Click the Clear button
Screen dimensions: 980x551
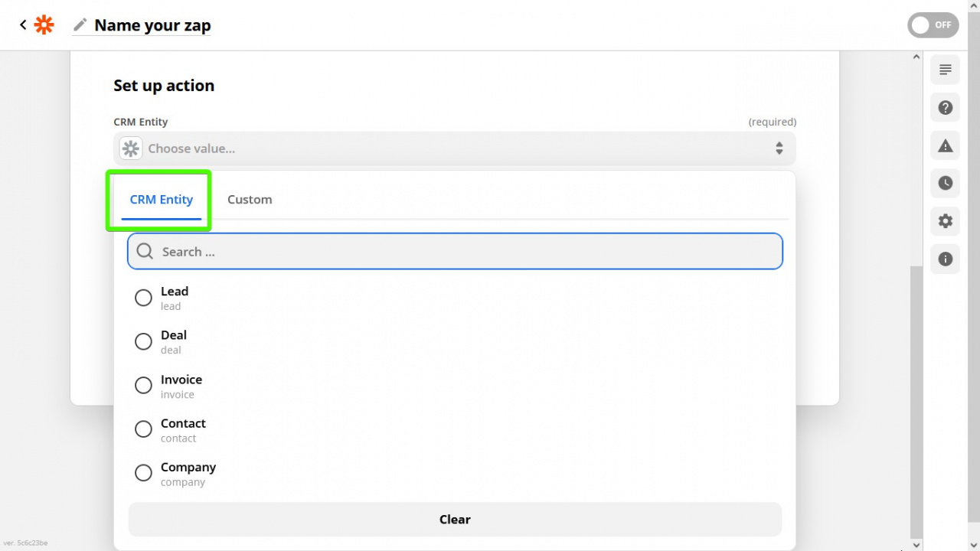click(455, 520)
